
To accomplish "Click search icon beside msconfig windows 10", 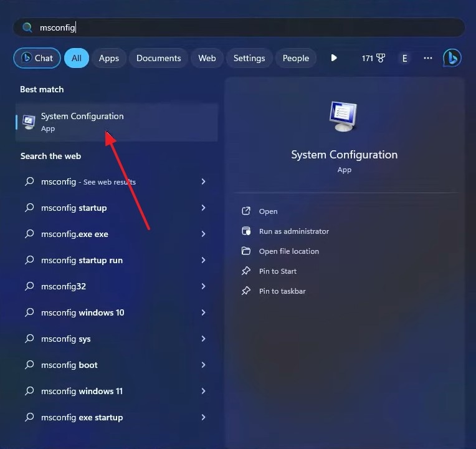I will pos(29,312).
